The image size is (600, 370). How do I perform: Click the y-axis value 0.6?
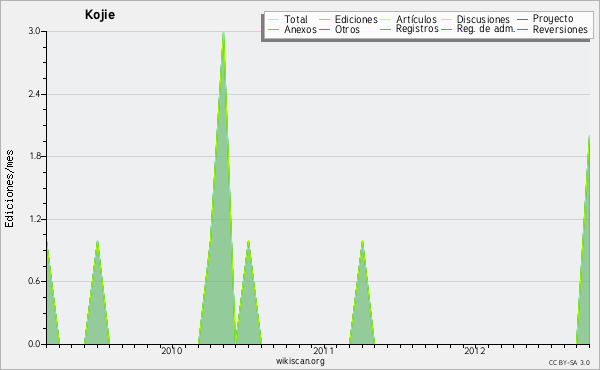(x=34, y=281)
